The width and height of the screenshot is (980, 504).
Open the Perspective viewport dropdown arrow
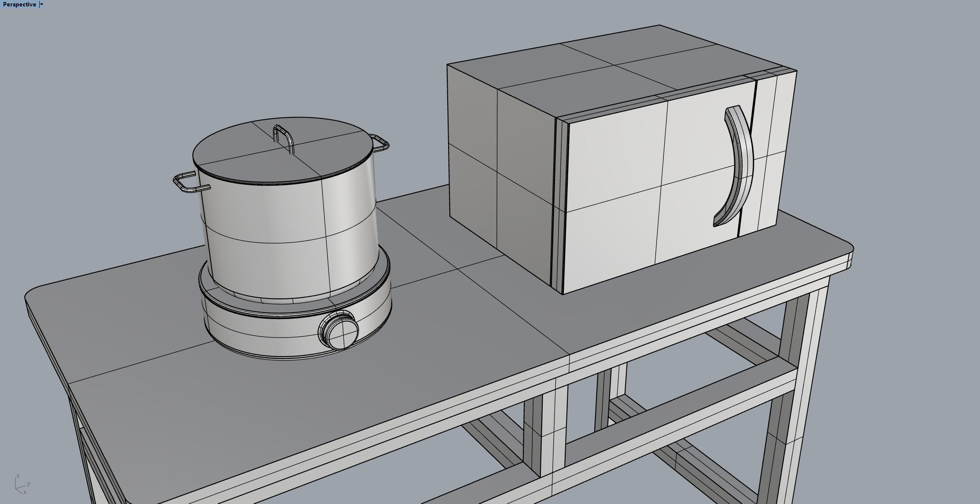pos(41,4)
